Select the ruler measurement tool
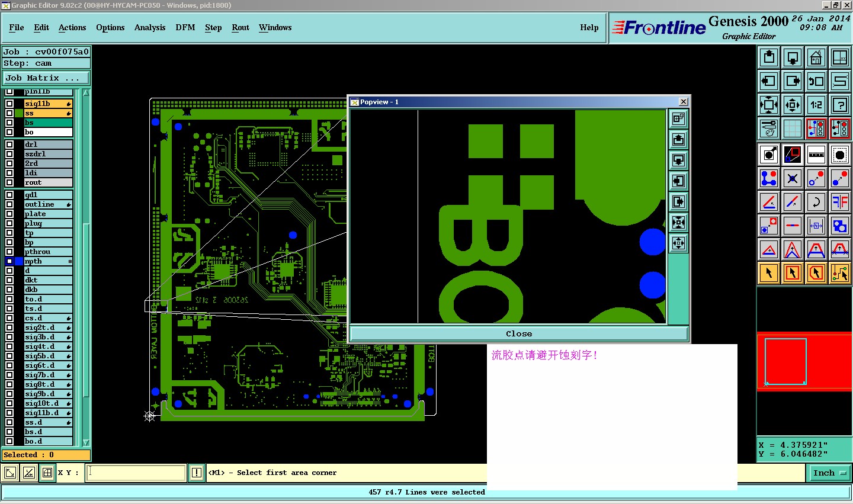The height and width of the screenshot is (504, 853). (816, 155)
